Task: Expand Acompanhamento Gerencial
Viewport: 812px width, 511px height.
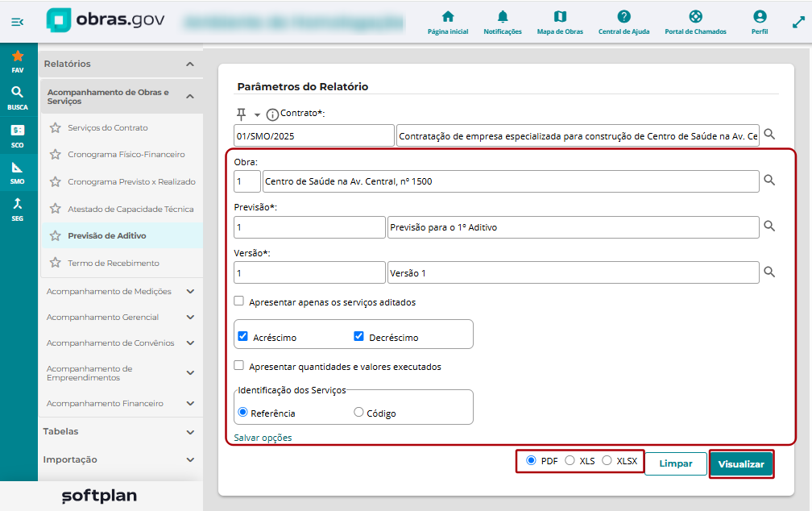Action: point(190,318)
